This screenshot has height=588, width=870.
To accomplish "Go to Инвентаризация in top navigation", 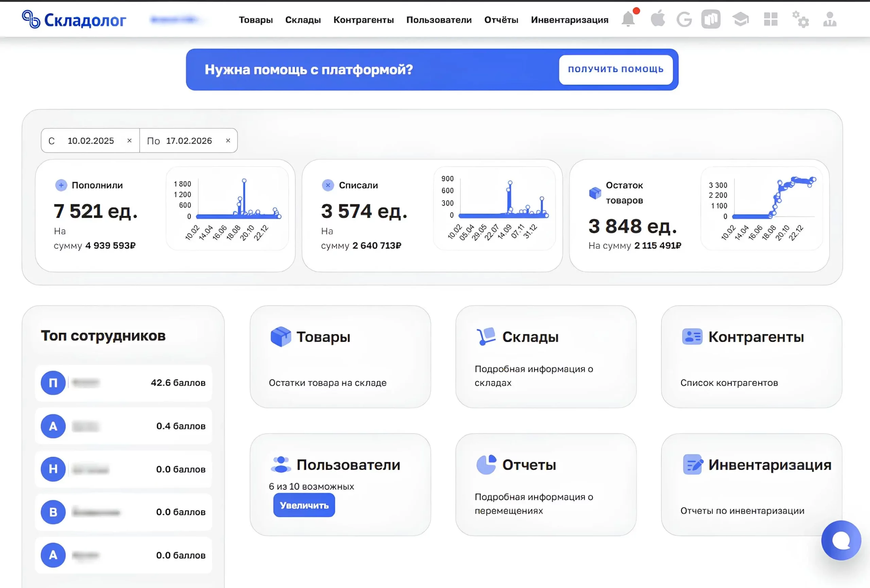I will click(569, 20).
